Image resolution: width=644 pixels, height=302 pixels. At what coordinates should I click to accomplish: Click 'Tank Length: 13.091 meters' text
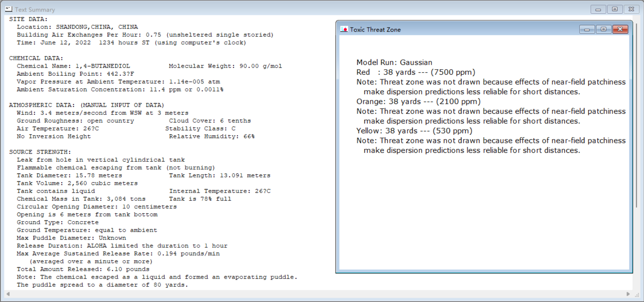click(220, 175)
